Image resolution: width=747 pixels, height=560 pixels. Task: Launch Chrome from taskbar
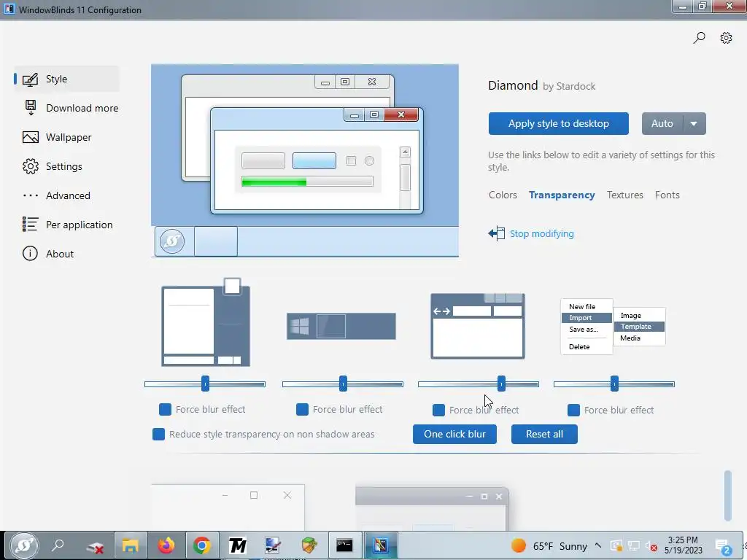[x=202, y=545]
